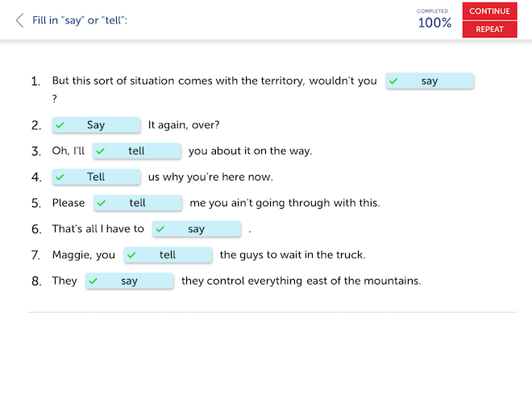Screen dimensions: 532x399
Task: Select the 'Tell' field before 'us why you're here now'
Action: tap(96, 177)
